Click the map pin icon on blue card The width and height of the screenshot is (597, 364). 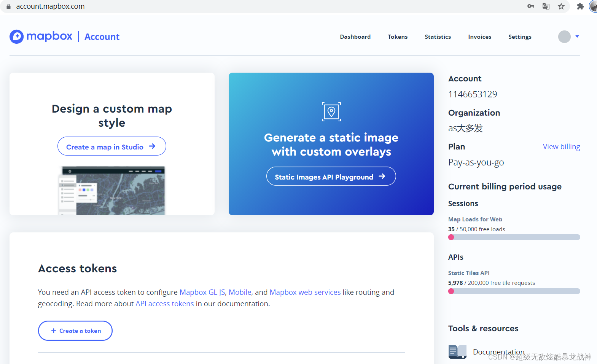[x=331, y=112]
